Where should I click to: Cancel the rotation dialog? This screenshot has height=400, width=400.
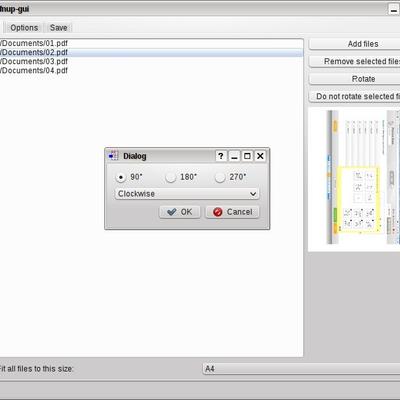pos(232,212)
